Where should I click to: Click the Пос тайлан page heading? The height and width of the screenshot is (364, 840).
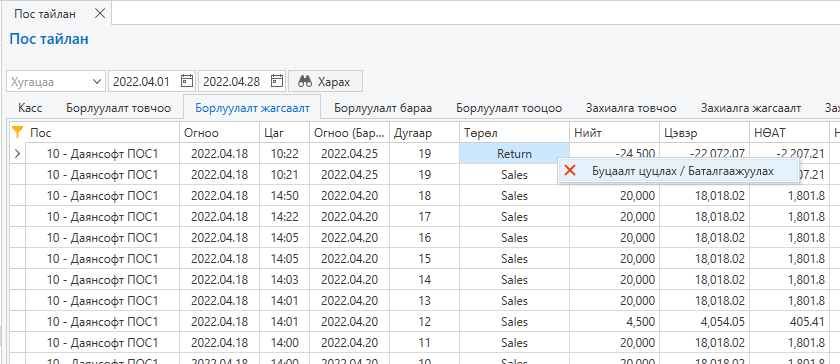[x=49, y=39]
